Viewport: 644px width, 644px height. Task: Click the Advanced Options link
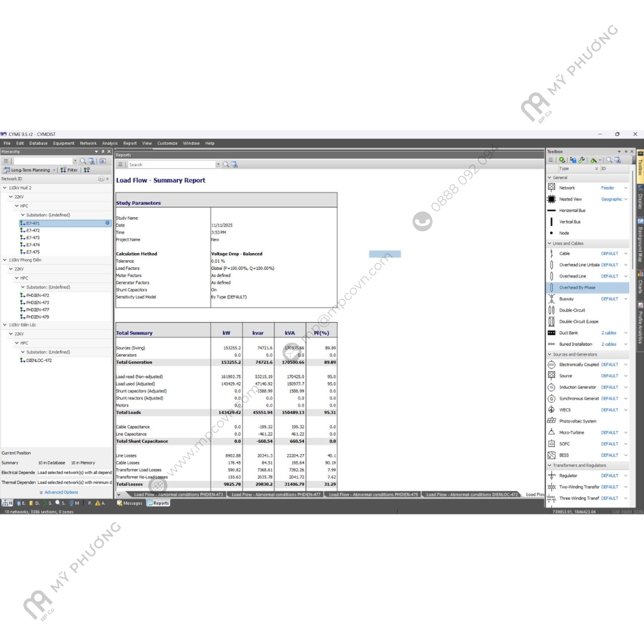coord(61,492)
